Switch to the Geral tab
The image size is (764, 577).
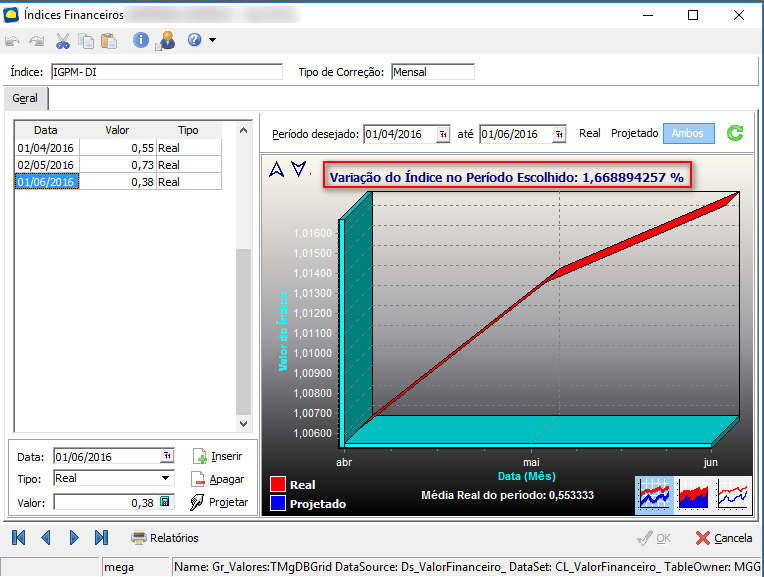tap(25, 98)
